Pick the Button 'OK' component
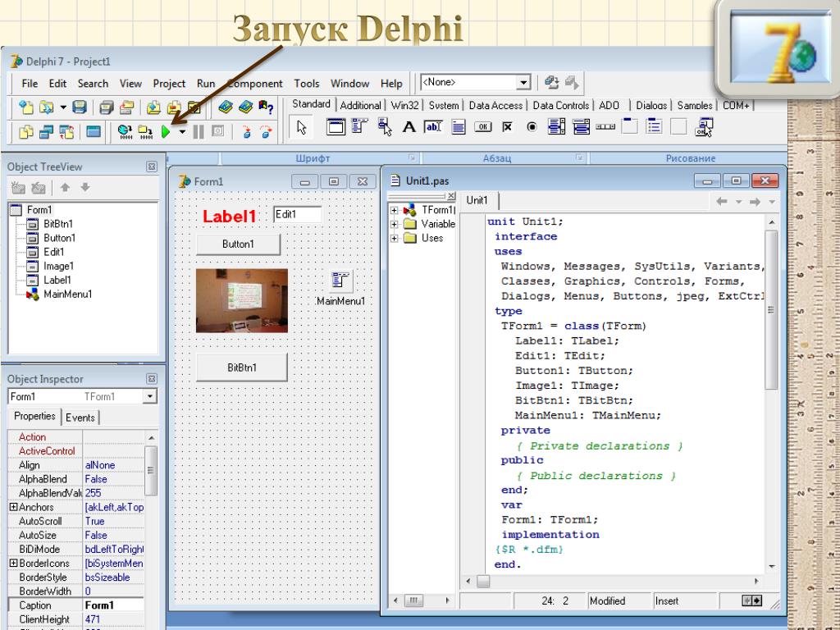The height and width of the screenshot is (630, 840). [482, 127]
